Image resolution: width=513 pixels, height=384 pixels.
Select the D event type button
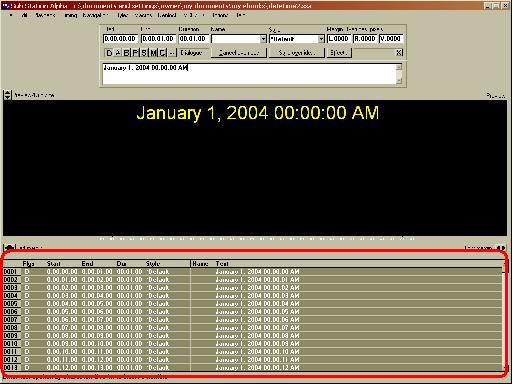click(109, 53)
